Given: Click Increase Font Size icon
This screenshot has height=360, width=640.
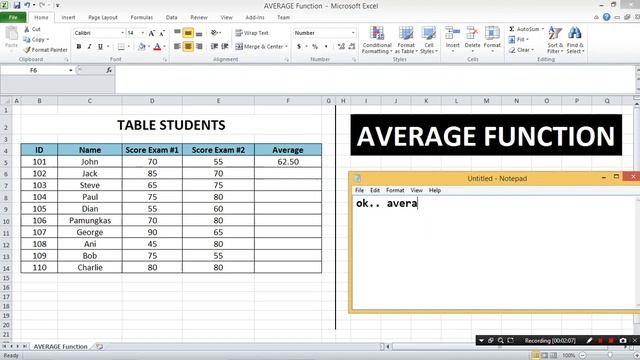Looking at the screenshot, I should click(x=152, y=33).
